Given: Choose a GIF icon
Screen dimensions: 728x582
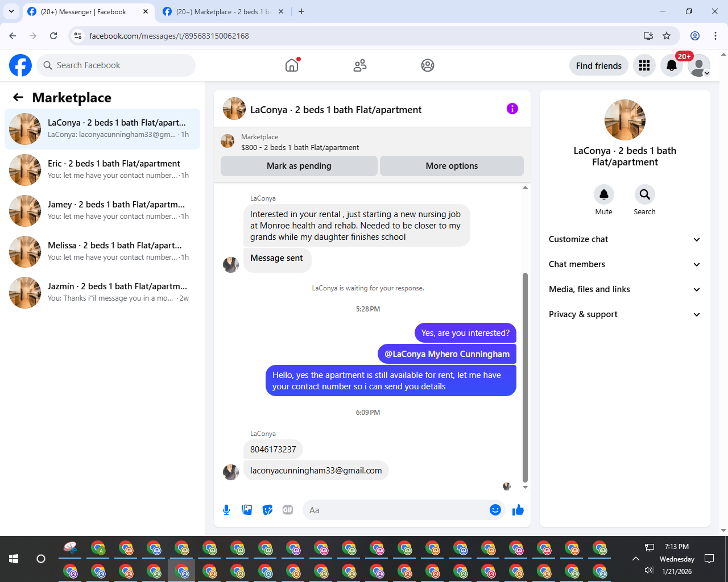Looking at the screenshot, I should [x=288, y=510].
